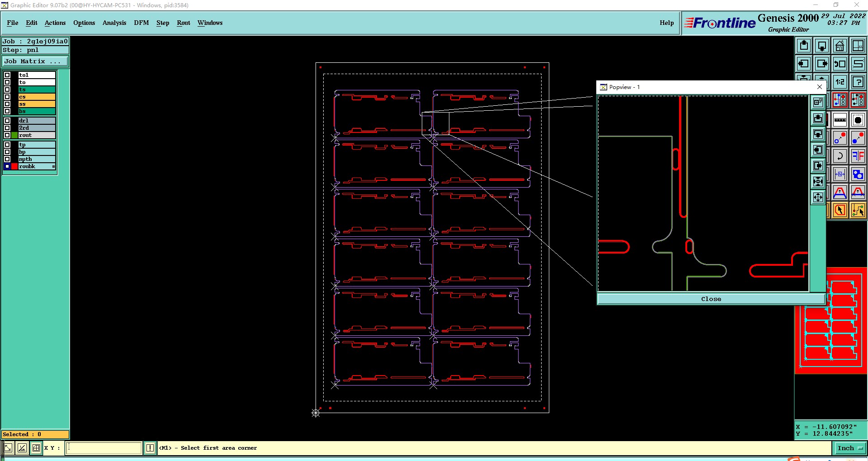Select the to layer name
Viewport: 868px width, 461px height.
37,82
